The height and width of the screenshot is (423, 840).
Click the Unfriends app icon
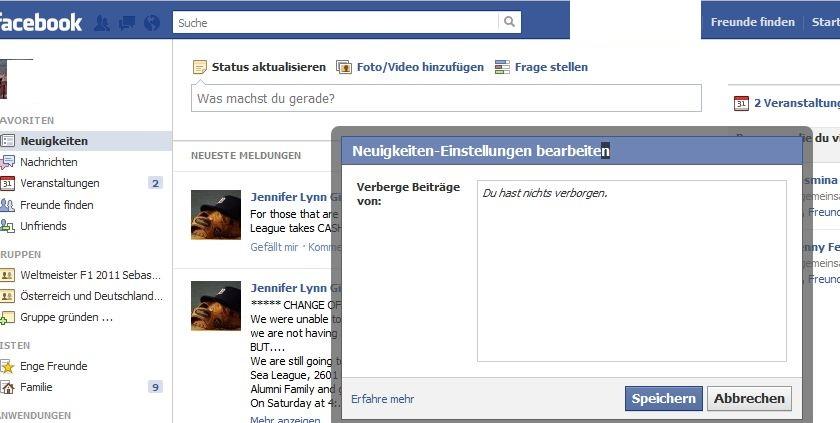[x=8, y=226]
